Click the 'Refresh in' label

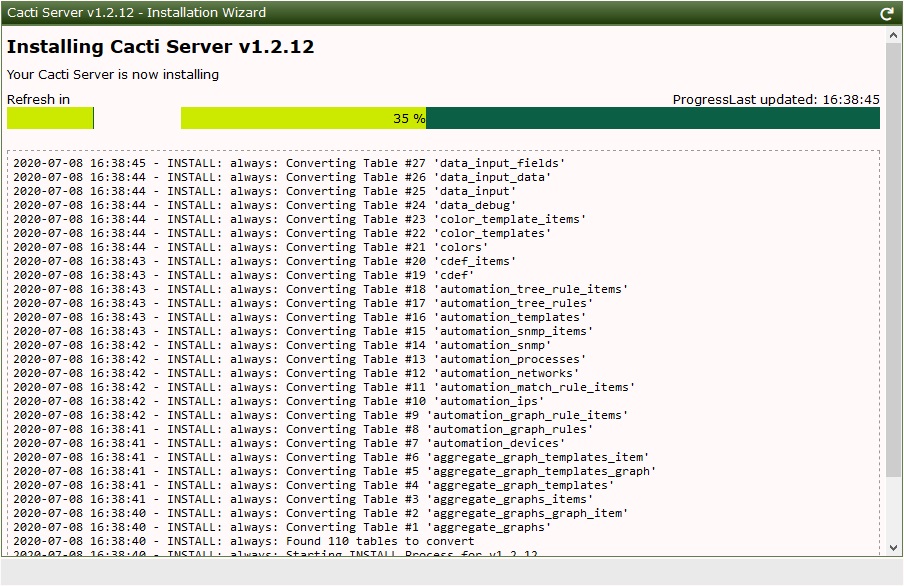coord(39,99)
